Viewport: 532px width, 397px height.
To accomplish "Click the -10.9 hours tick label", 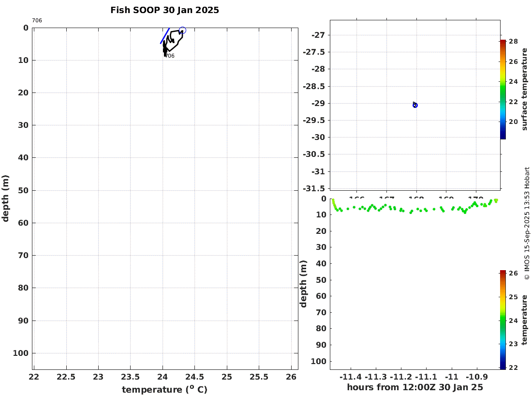I will (x=477, y=377).
